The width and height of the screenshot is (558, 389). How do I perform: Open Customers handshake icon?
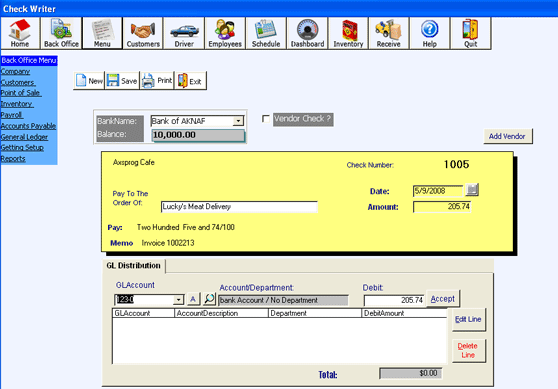pos(143,33)
